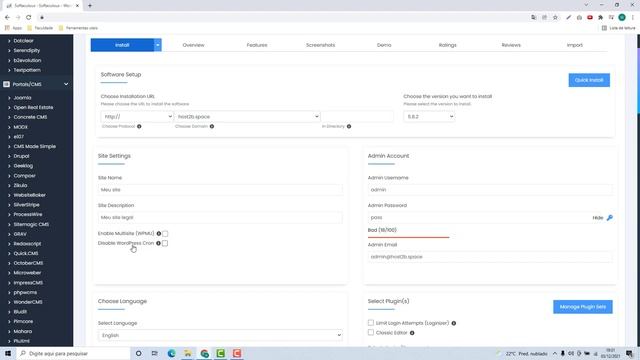The width and height of the screenshot is (640, 360).
Task: Open the Chrome extensions puzzle icon
Action: click(600, 18)
